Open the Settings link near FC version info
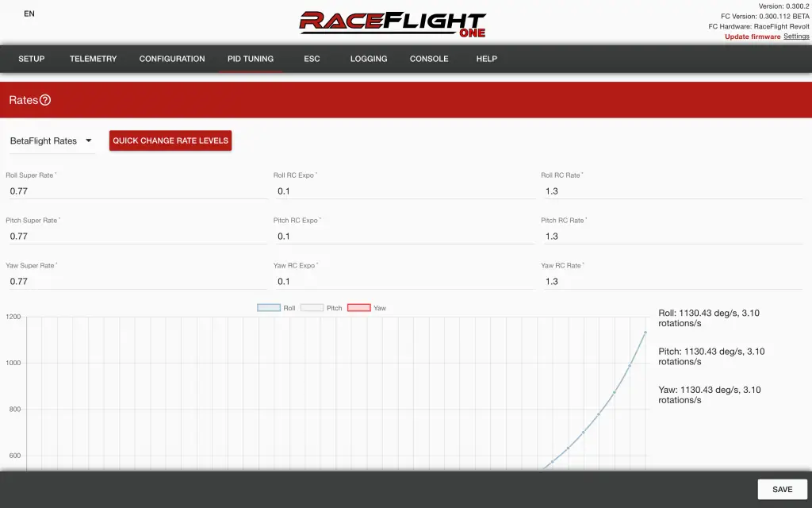The width and height of the screenshot is (812, 508). 796,36
